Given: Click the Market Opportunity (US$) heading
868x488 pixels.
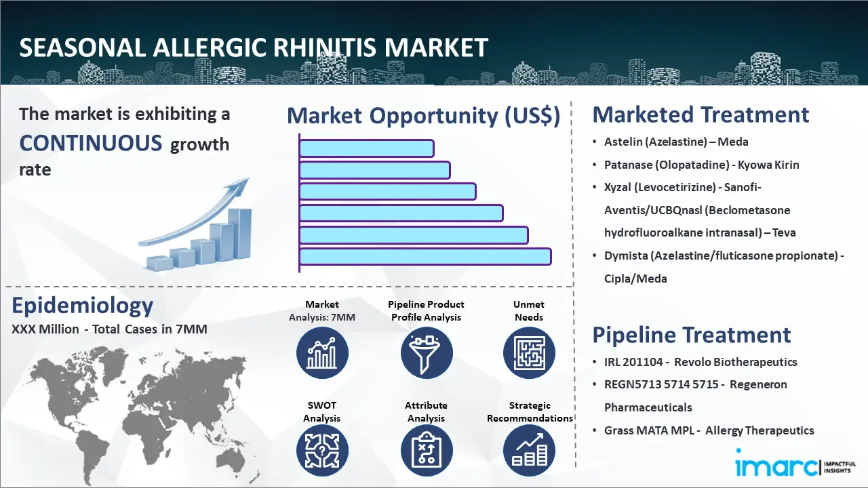Looking at the screenshot, I should (x=424, y=116).
